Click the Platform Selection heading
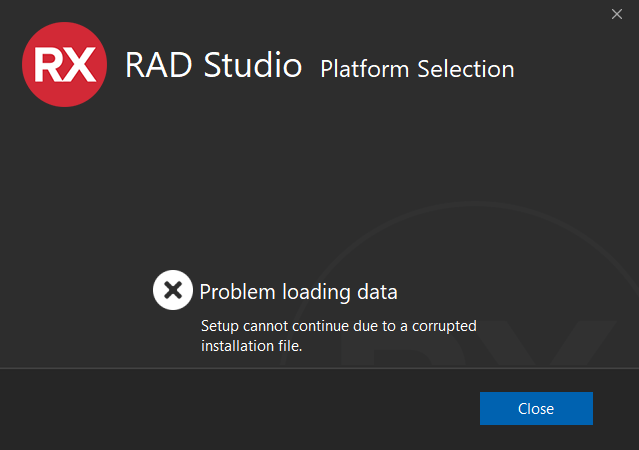The width and height of the screenshot is (639, 450). click(x=417, y=69)
